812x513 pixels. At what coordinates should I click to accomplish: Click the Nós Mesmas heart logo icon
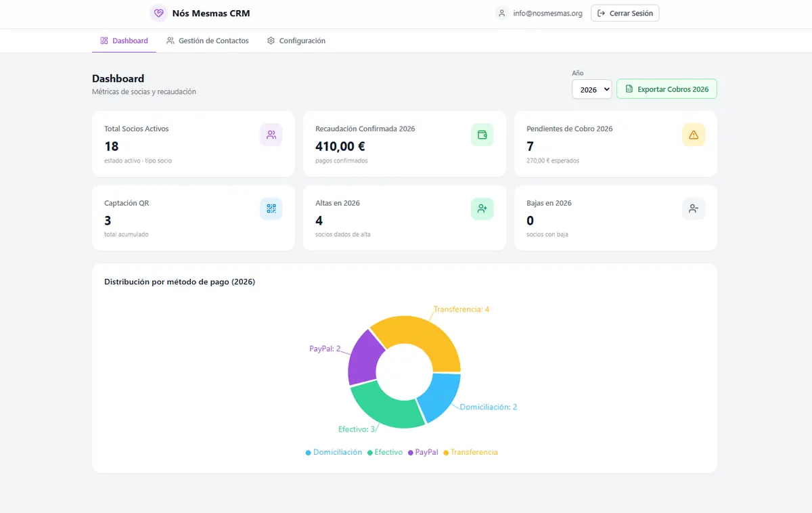[x=158, y=13]
